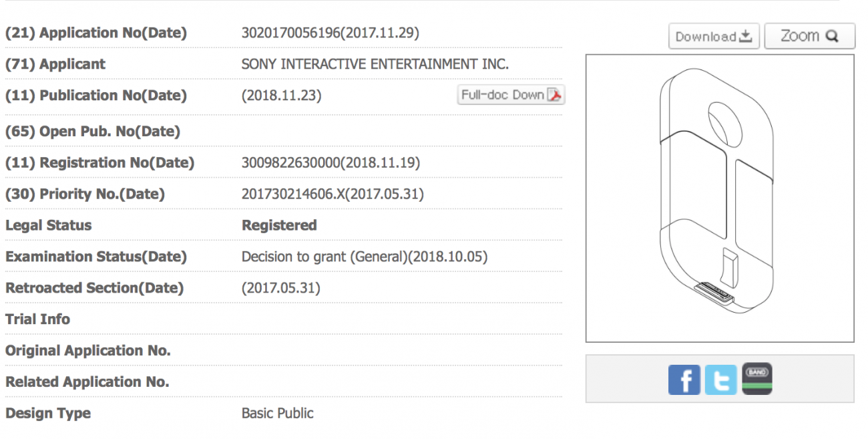
Task: Share design on Facebook
Action: [x=684, y=380]
